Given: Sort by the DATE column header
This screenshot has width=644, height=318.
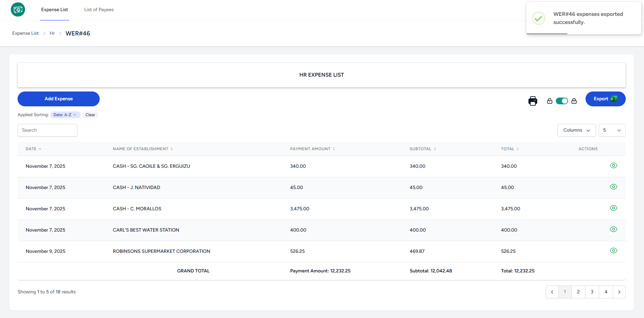Looking at the screenshot, I should [33, 149].
